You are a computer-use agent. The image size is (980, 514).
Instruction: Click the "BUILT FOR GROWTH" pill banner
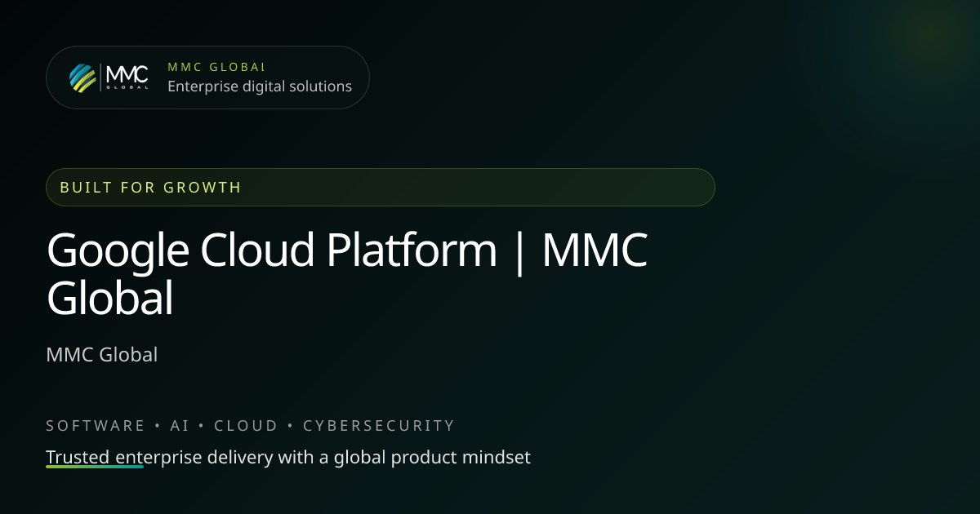(381, 187)
